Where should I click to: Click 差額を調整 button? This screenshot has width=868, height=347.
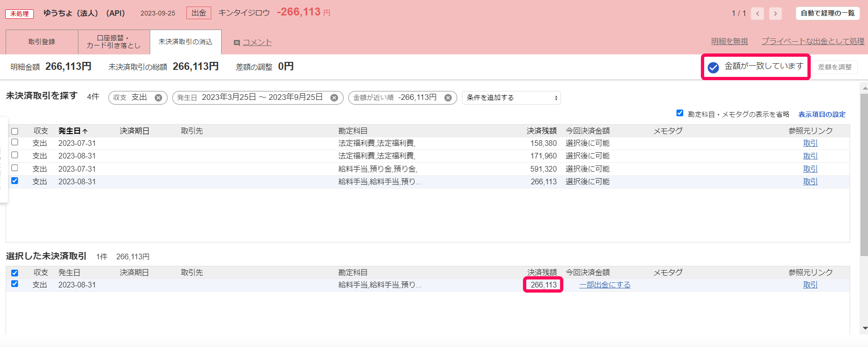coord(835,67)
